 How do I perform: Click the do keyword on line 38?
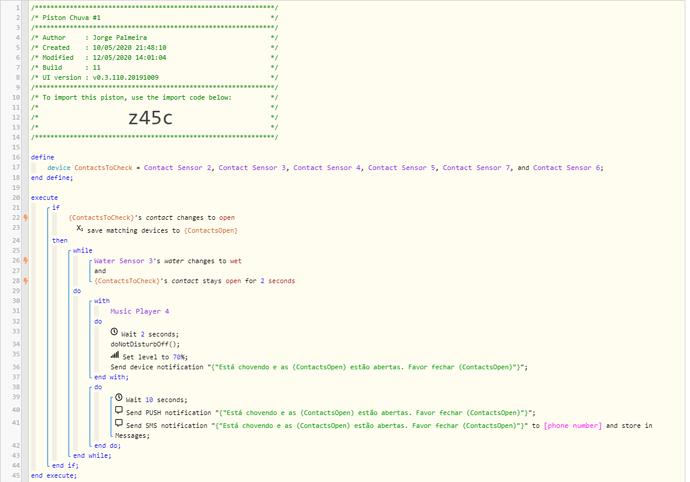(x=98, y=387)
